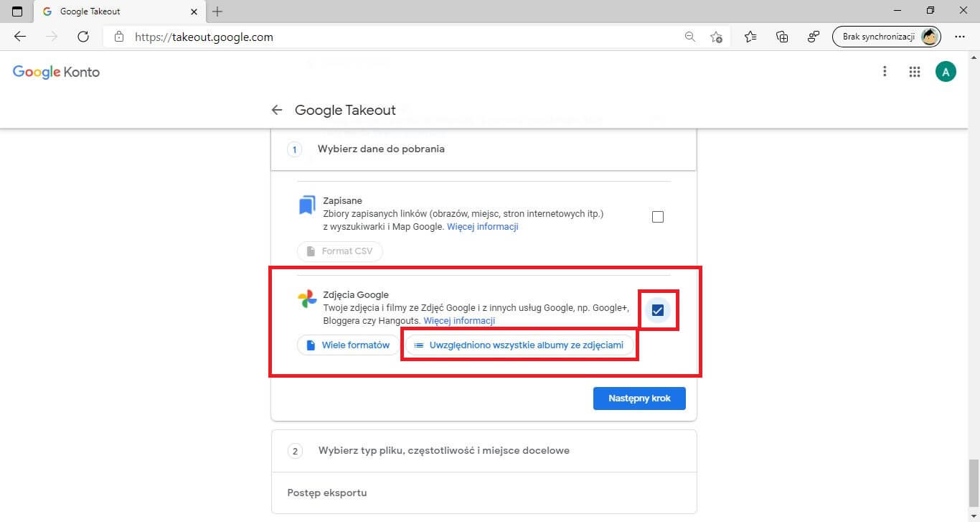
Task: Click the Zapisane bookmark icon
Action: pyautogui.click(x=307, y=205)
